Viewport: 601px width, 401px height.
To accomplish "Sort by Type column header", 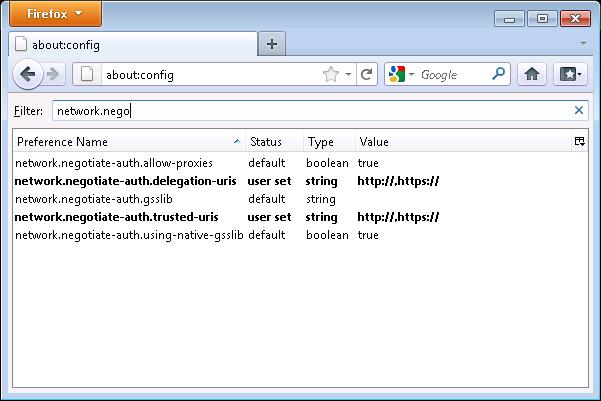I will click(329, 142).
